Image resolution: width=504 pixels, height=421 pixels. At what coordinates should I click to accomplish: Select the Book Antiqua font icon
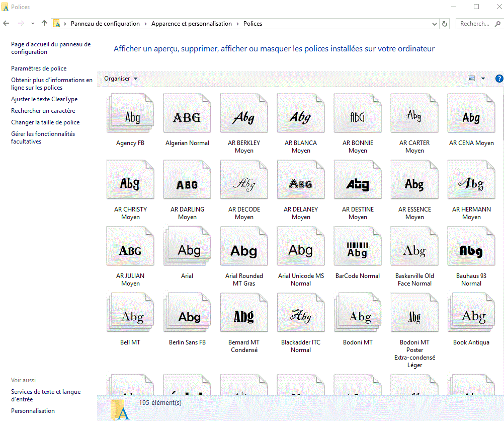(471, 312)
